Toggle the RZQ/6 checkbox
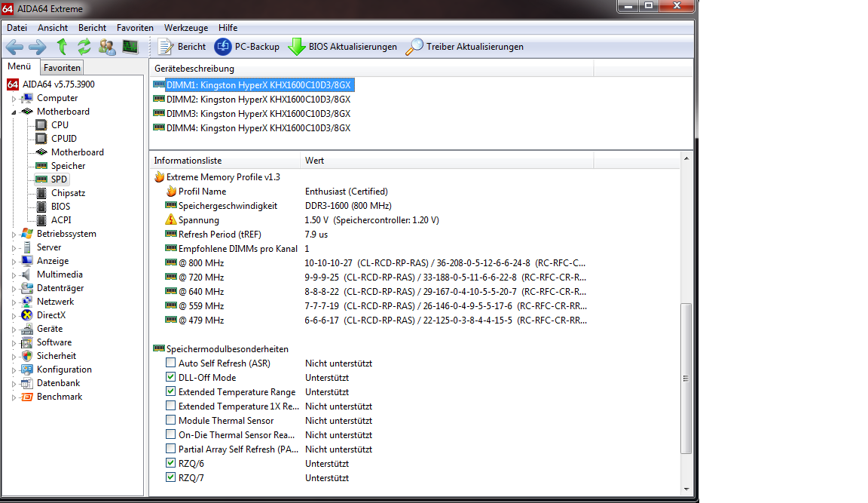 (170, 463)
